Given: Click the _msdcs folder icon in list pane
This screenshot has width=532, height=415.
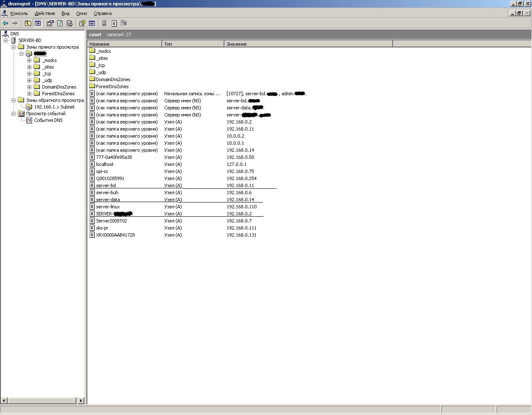Looking at the screenshot, I should tap(92, 51).
